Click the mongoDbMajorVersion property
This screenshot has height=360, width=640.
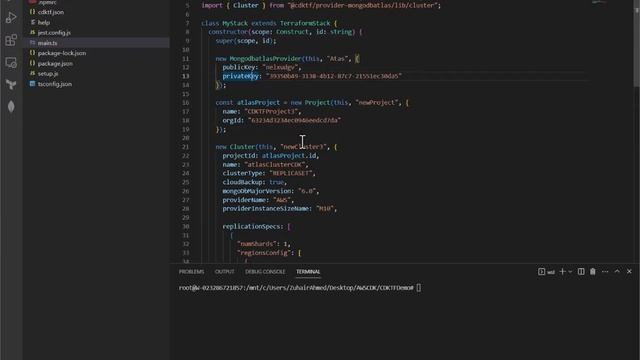tap(258, 191)
